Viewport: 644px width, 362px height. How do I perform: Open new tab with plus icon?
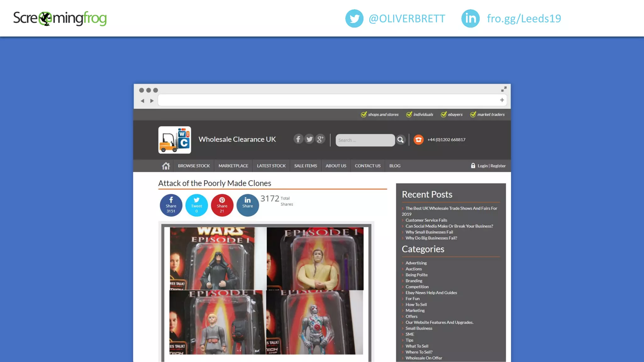(x=502, y=100)
